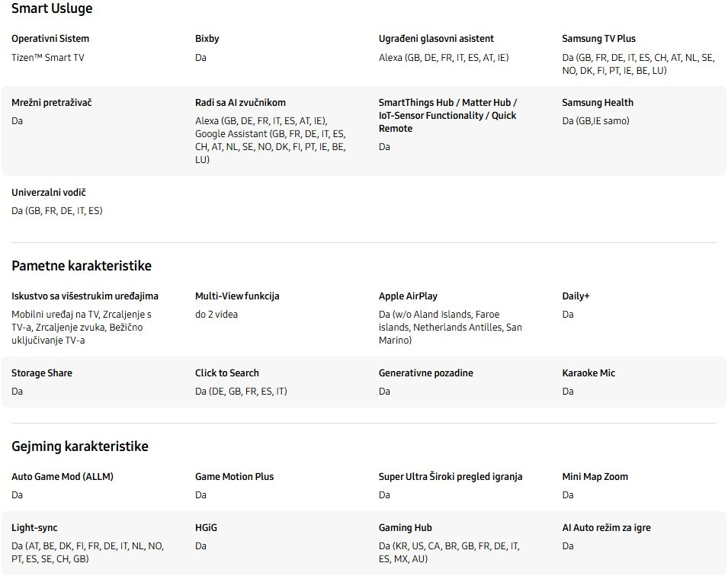Click the Karaoke Mic spec label
728x579 pixels.
click(x=588, y=373)
